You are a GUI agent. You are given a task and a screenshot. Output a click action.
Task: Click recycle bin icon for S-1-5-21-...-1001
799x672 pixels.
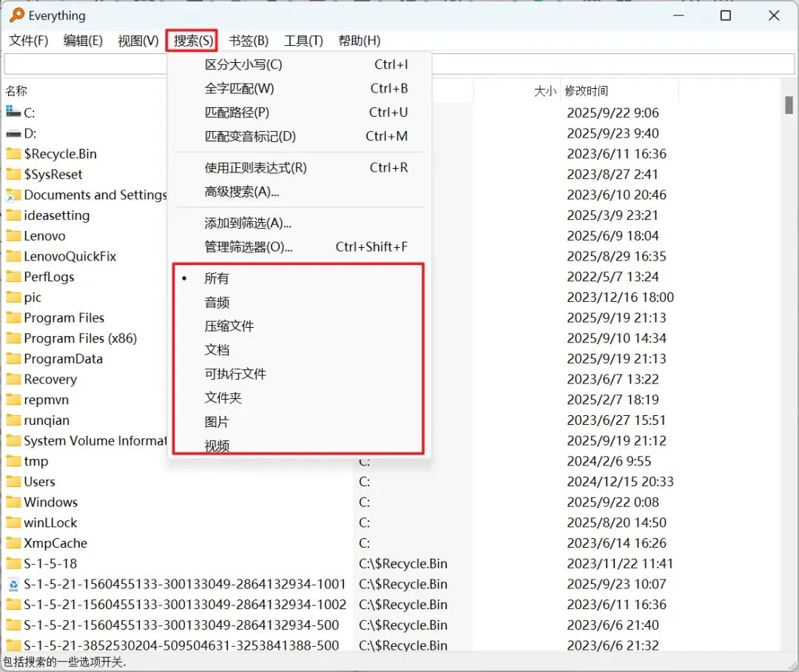[13, 584]
